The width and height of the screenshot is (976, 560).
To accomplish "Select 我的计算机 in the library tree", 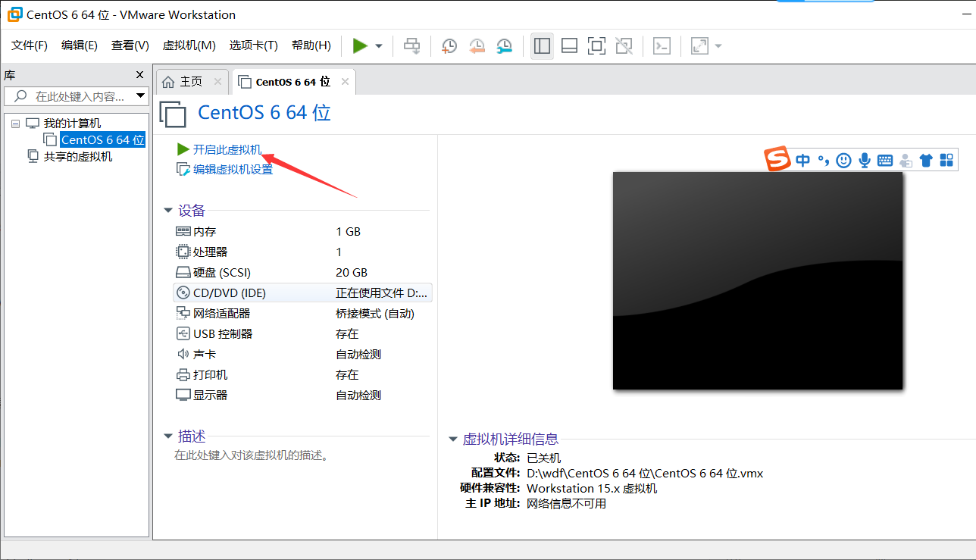I will (x=72, y=124).
